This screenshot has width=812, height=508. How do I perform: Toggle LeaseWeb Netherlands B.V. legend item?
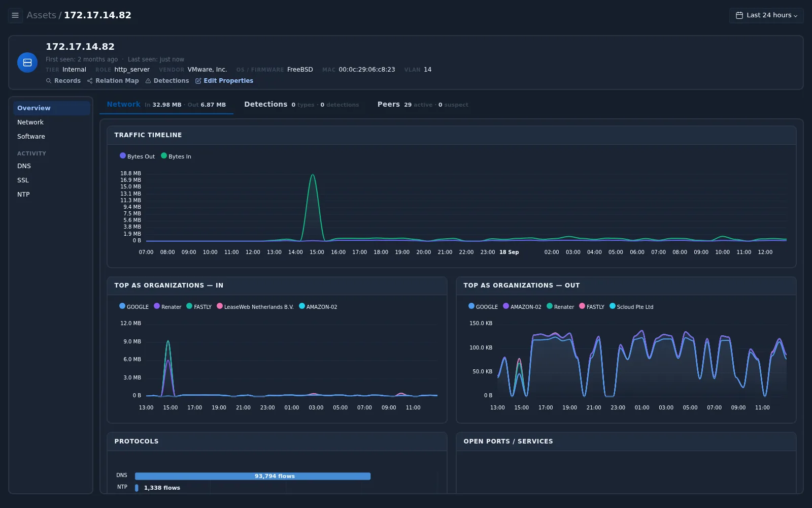click(x=255, y=306)
